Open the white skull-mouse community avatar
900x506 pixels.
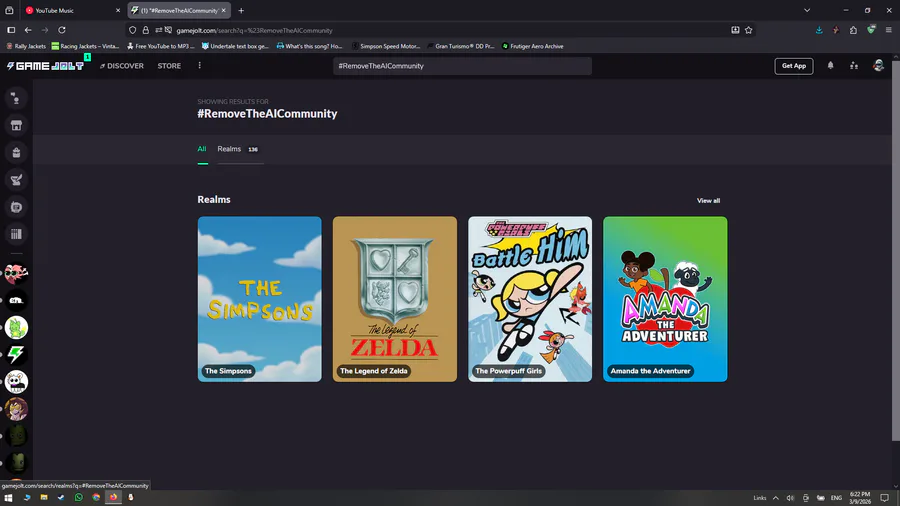tap(16, 382)
